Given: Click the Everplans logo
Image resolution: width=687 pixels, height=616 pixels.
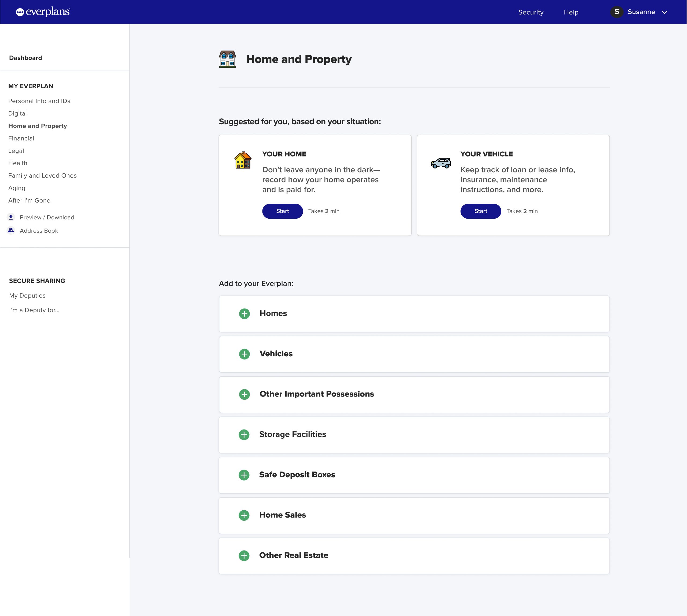Looking at the screenshot, I should [43, 12].
